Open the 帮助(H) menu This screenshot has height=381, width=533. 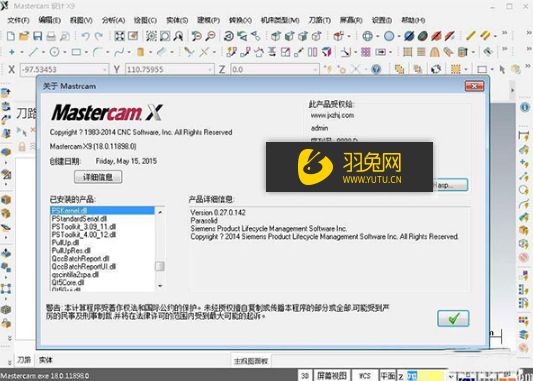click(x=413, y=20)
